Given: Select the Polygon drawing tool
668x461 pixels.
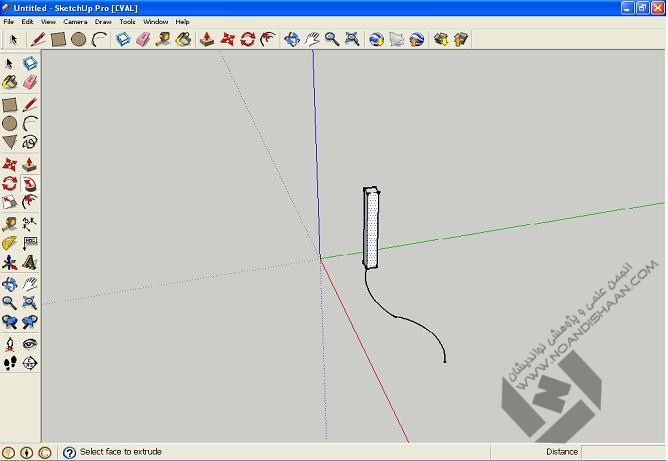Looking at the screenshot, I should point(9,143).
